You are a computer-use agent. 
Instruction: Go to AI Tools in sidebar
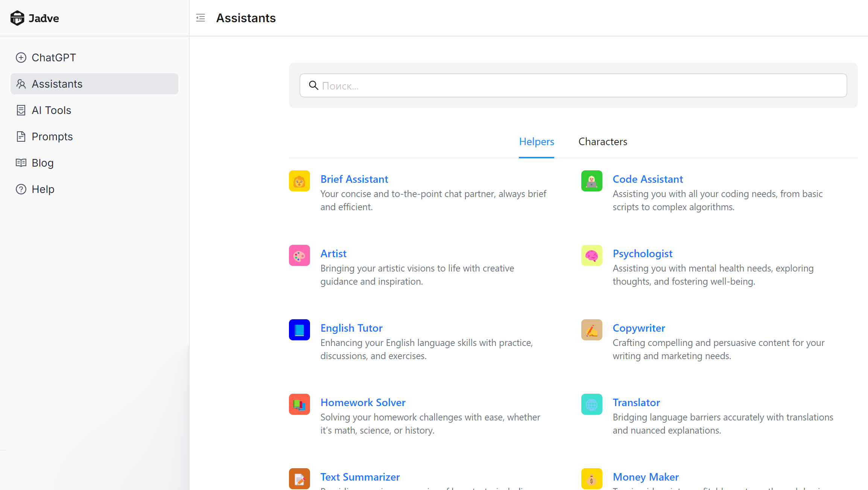(x=52, y=110)
